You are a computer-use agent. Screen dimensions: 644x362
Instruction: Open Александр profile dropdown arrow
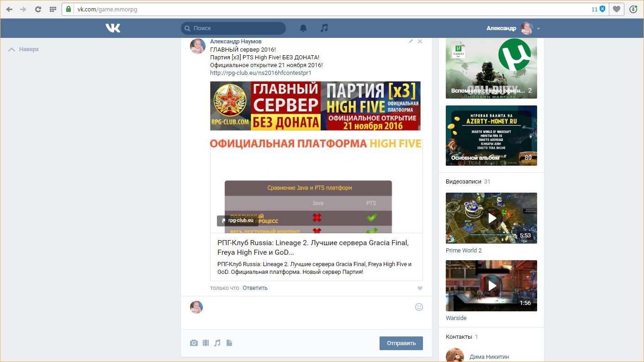[538, 28]
